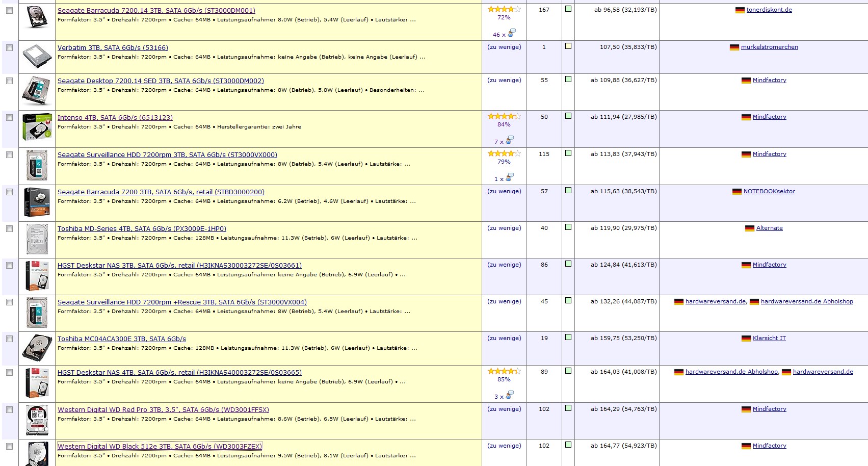This screenshot has width=868, height=466.
Task: Click star rating of Intenso 4TB
Action: [504, 116]
